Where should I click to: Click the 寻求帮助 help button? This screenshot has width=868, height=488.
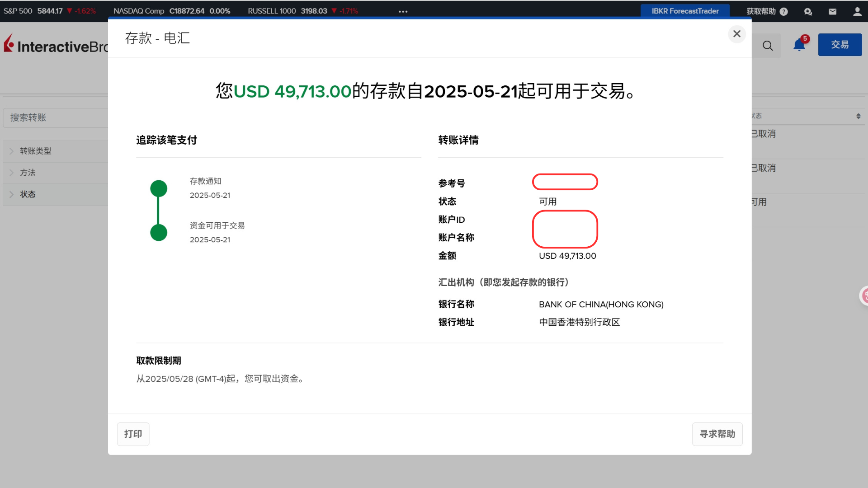click(717, 434)
